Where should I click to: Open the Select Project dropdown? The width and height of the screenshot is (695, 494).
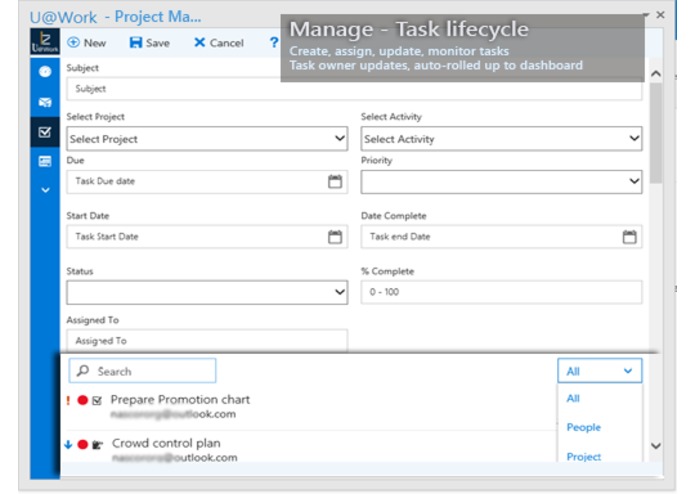click(x=207, y=139)
